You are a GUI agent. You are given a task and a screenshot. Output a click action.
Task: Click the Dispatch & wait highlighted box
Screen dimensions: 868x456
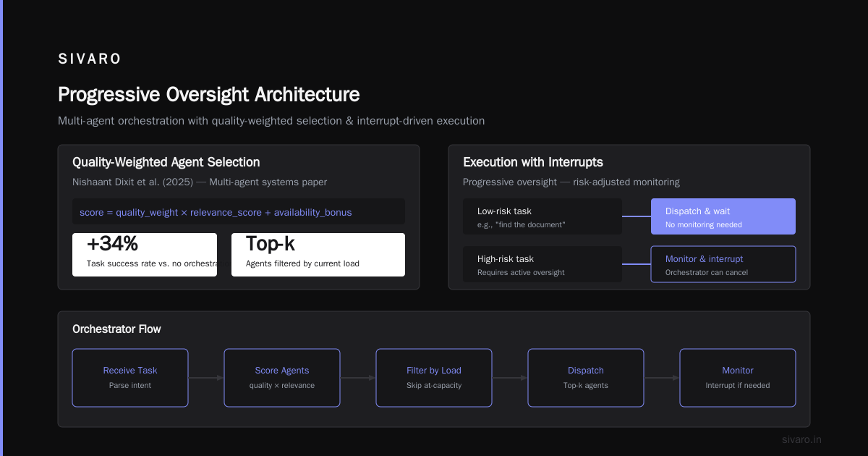723,216
